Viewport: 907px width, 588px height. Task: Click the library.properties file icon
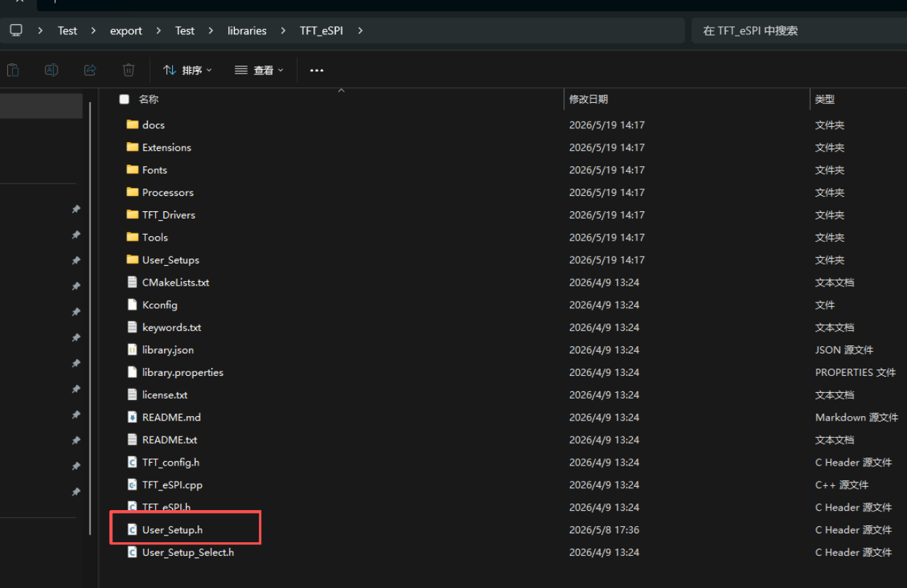pyautogui.click(x=132, y=372)
